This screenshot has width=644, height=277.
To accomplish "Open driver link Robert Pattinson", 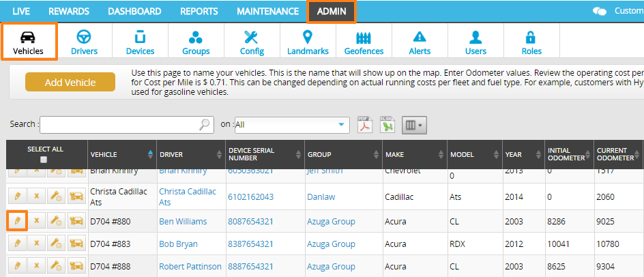I will (190, 267).
